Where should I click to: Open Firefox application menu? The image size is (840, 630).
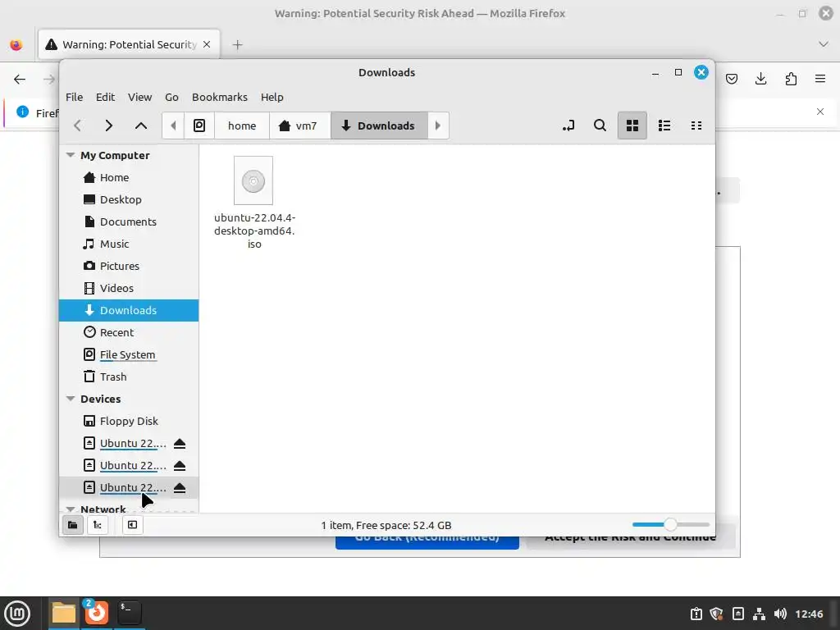click(x=820, y=80)
